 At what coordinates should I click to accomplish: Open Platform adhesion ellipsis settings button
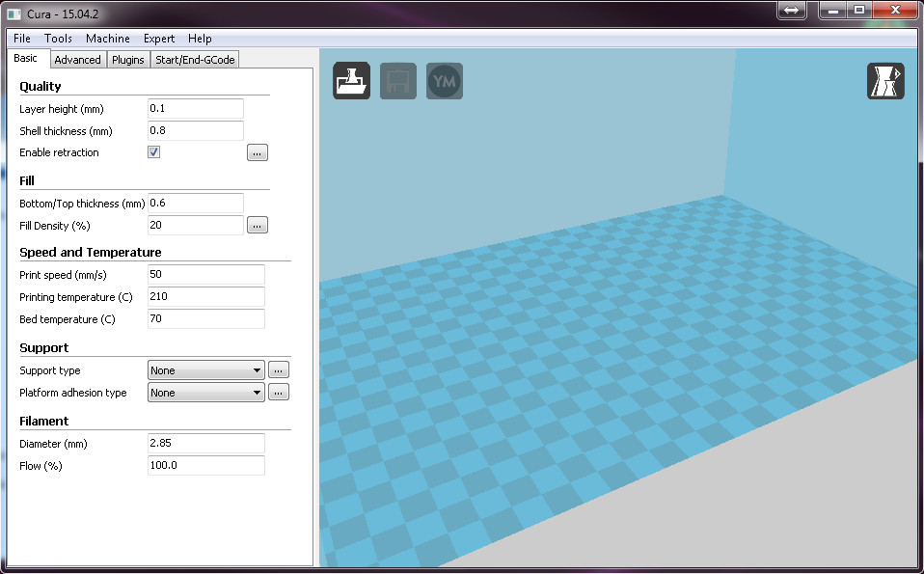278,393
